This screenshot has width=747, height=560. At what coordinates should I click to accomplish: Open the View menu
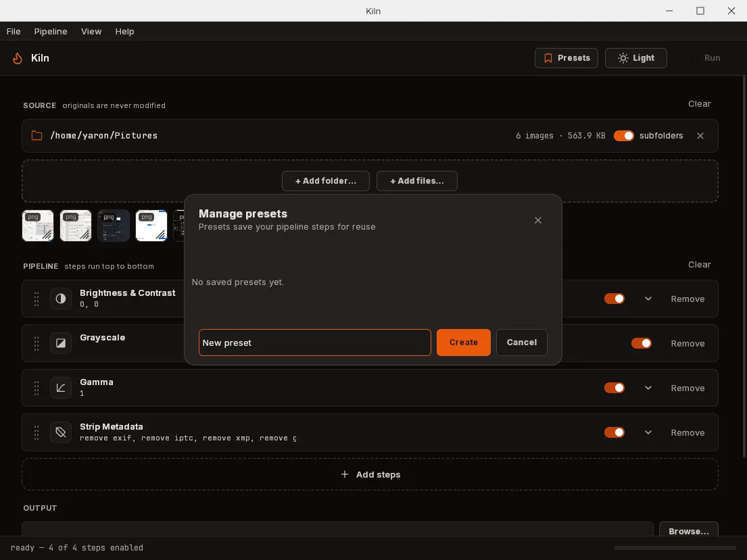tap(91, 32)
